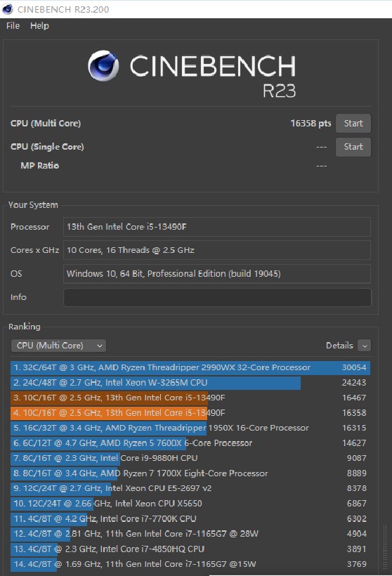The image size is (392, 576).
Task: Start the CPU Single Core benchmark
Action: [x=353, y=147]
